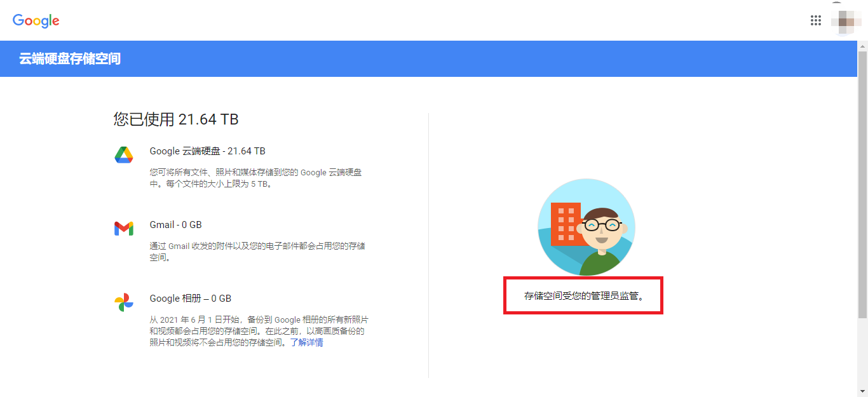
Task: Open the Google apps grid
Action: click(816, 20)
